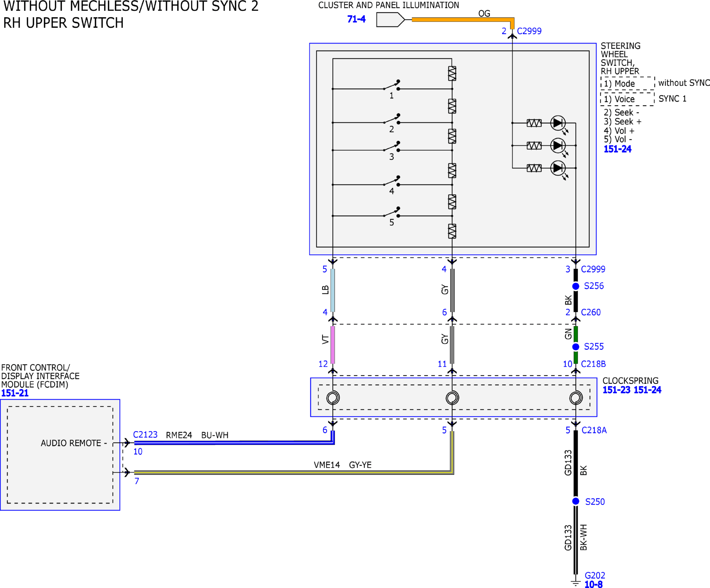Click the C2999 connector label at top
The height and width of the screenshot is (588, 710).
coord(529,31)
